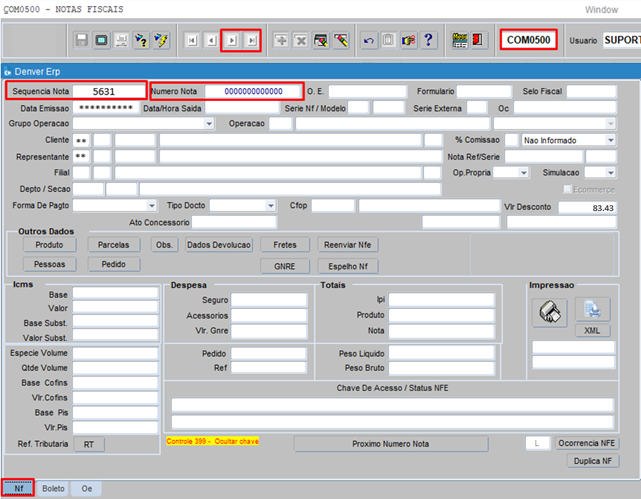Toggle the Ecommerce checkbox

[x=568, y=189]
